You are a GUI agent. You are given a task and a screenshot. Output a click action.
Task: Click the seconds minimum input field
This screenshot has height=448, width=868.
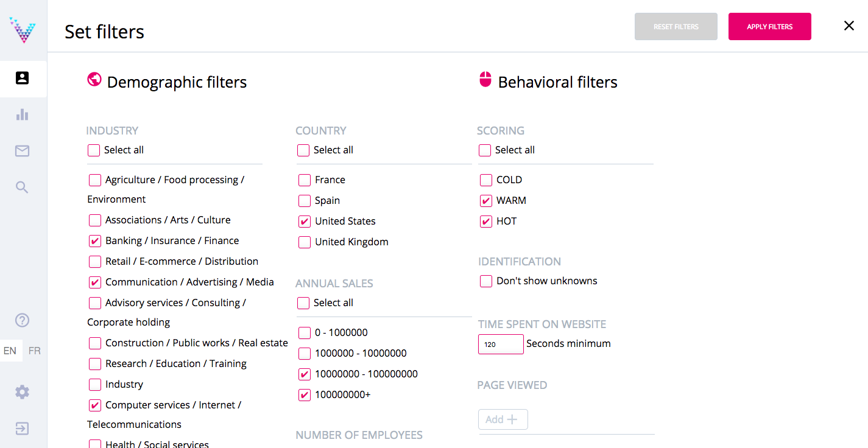pos(500,344)
